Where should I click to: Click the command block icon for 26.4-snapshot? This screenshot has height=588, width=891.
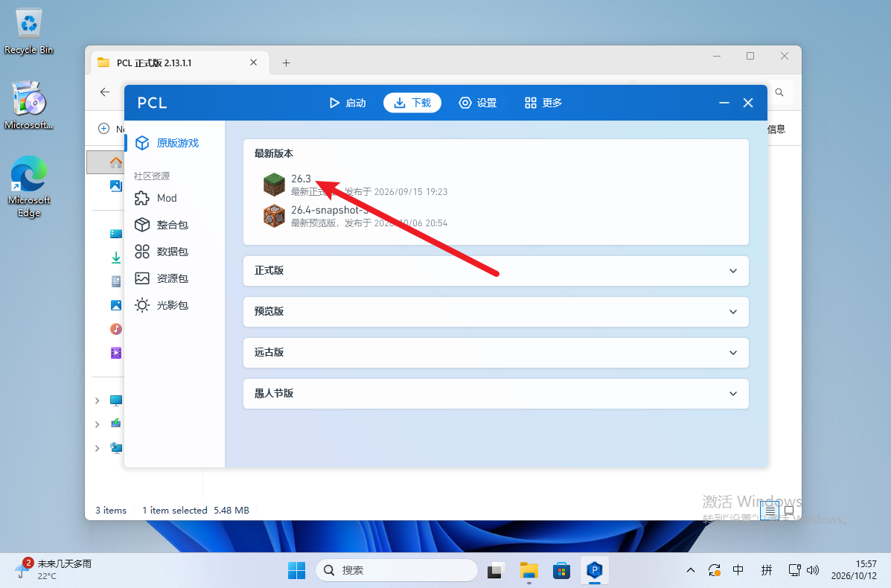[x=274, y=216]
